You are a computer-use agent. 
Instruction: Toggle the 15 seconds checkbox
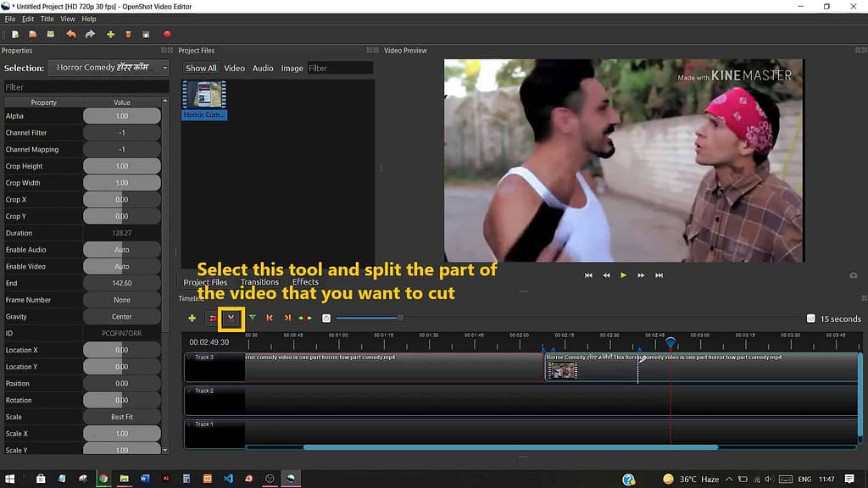click(810, 317)
